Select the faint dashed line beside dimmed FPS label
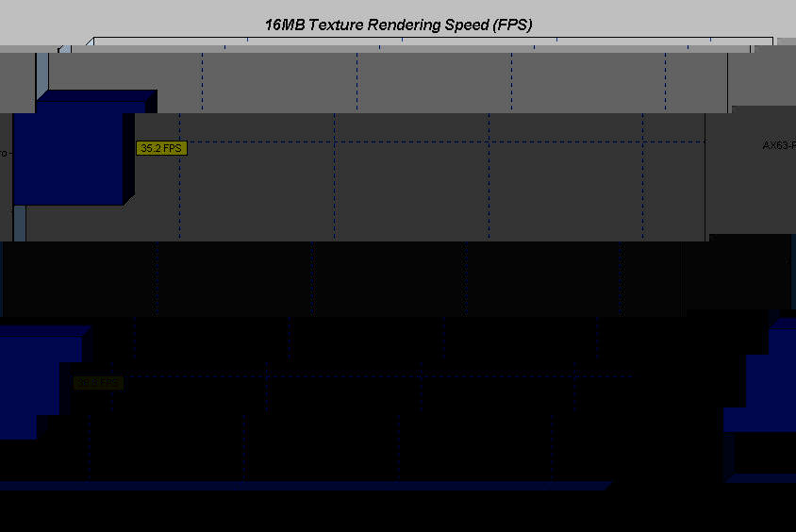This screenshot has height=532, width=796. pos(377,375)
